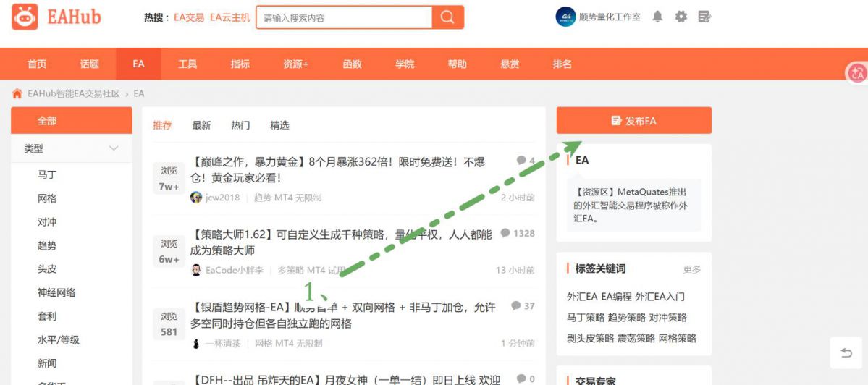Select EA in the navigation bar
Viewport: 868px width, 385px height.
pyautogui.click(x=138, y=64)
